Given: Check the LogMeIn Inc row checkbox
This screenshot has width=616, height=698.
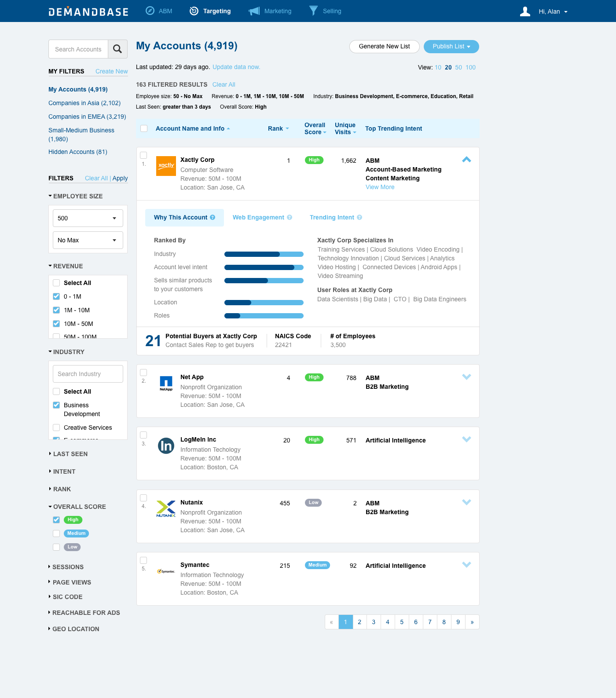Looking at the screenshot, I should (x=143, y=435).
